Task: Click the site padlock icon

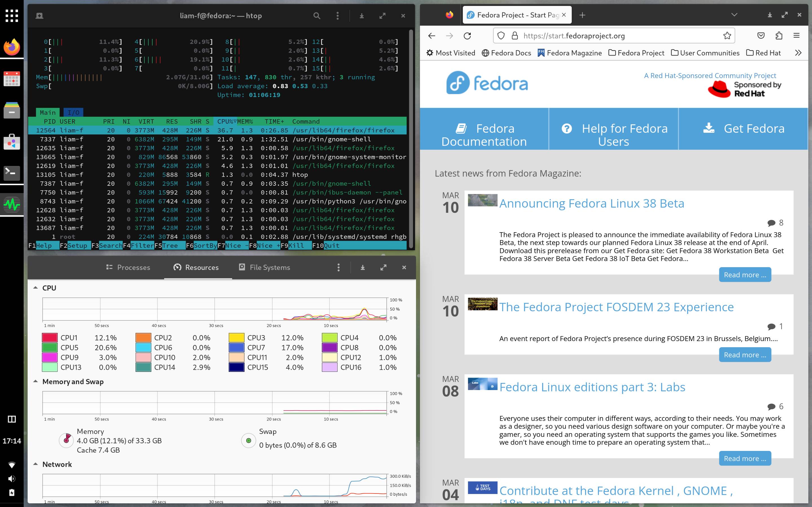Action: click(x=515, y=36)
